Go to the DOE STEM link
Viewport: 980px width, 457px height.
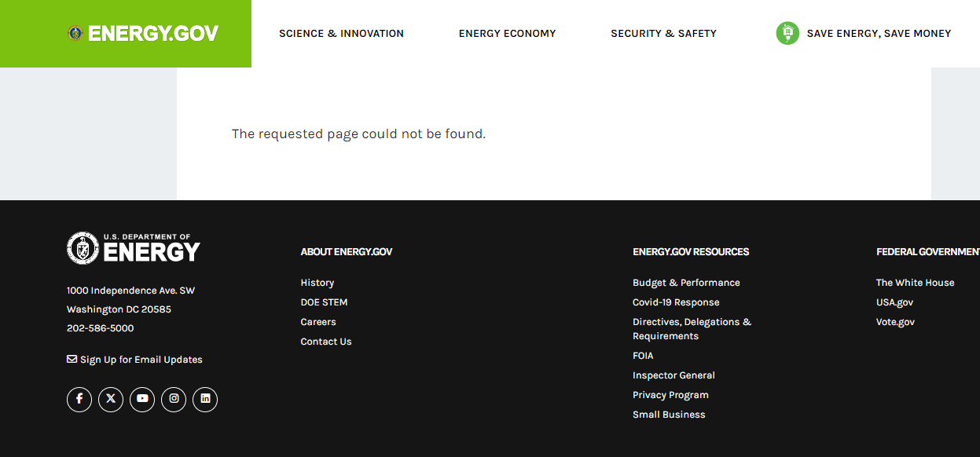[324, 302]
